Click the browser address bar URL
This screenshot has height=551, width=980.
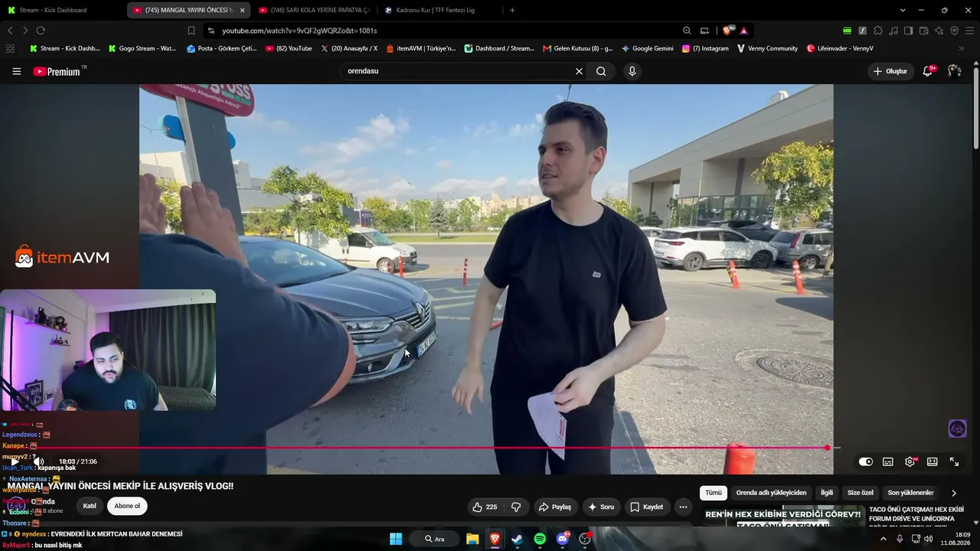pyautogui.click(x=299, y=31)
